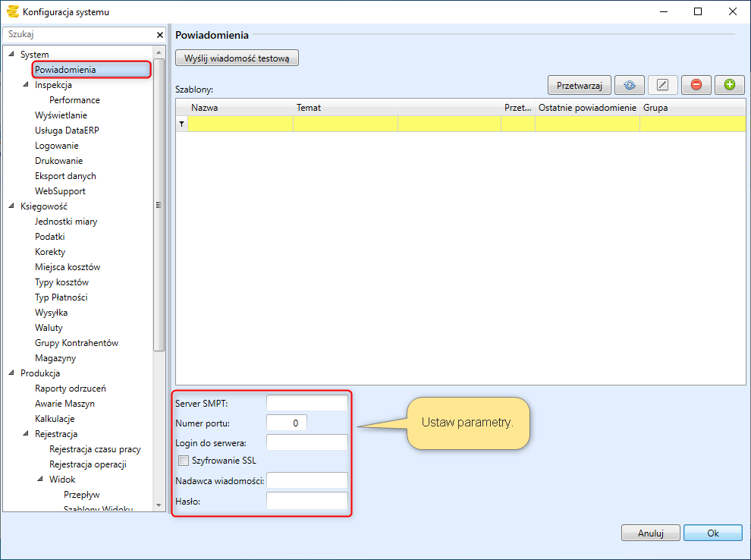Click the app icon in the title bar
The image size is (751, 560).
pyautogui.click(x=12, y=11)
